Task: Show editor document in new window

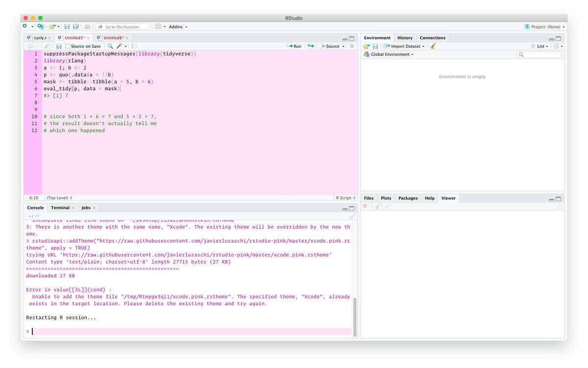Action: (48, 46)
